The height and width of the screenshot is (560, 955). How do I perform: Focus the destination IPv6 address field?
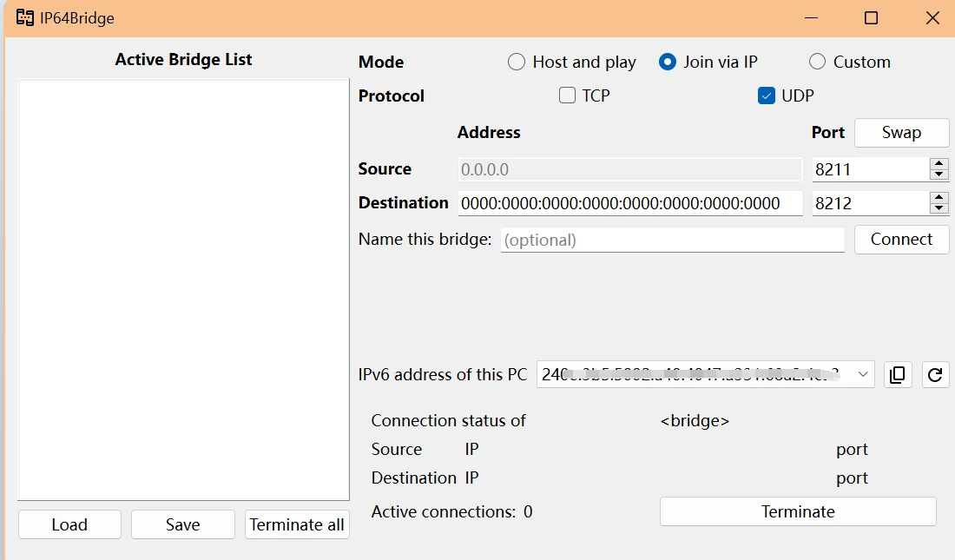(x=629, y=203)
